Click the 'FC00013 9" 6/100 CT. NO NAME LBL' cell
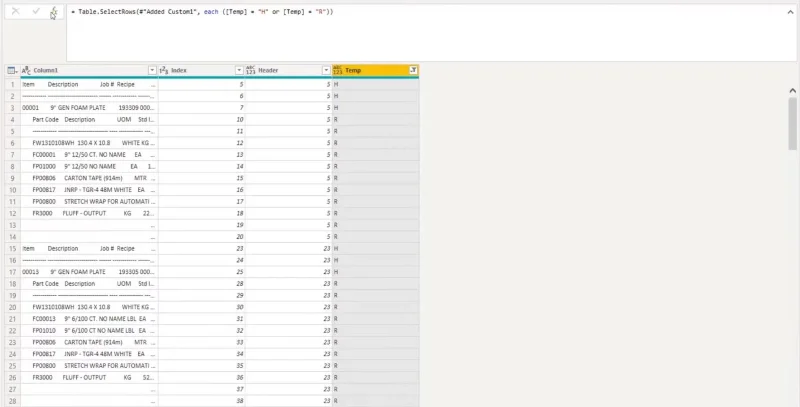Image resolution: width=800 pixels, height=407 pixels. pos(89,319)
